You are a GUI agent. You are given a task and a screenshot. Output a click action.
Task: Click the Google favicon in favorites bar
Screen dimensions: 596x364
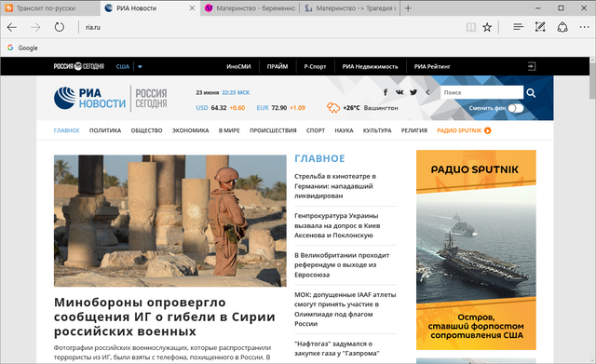pyautogui.click(x=10, y=47)
